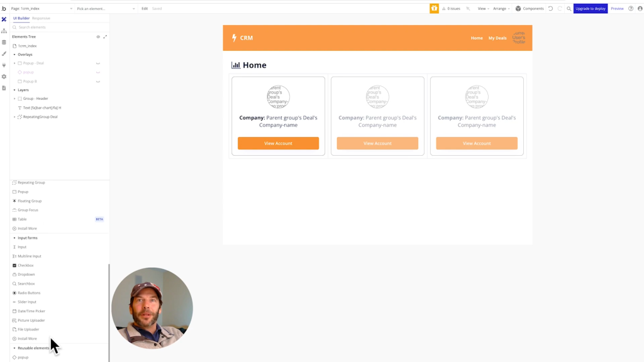Click the Undo arrow
Viewport: 644px width, 362px height.
coord(551,9)
